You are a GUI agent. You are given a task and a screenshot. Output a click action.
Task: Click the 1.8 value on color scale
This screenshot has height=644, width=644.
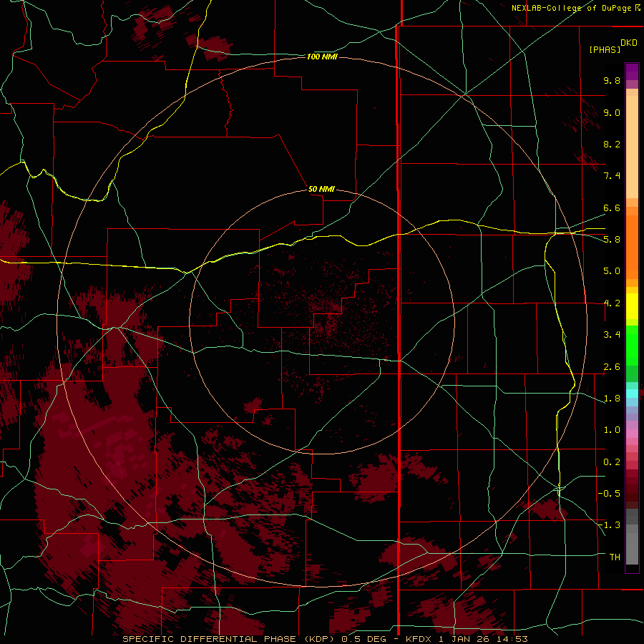pyautogui.click(x=612, y=399)
